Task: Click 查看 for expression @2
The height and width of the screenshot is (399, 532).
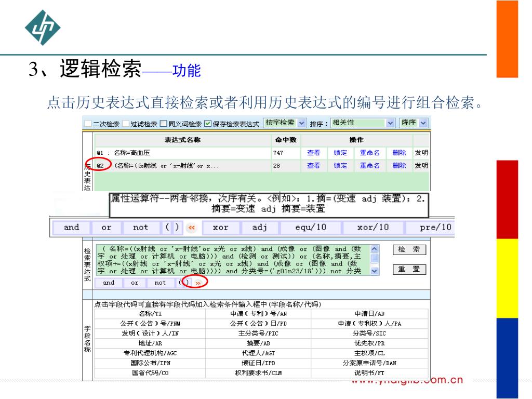Action: coord(313,166)
